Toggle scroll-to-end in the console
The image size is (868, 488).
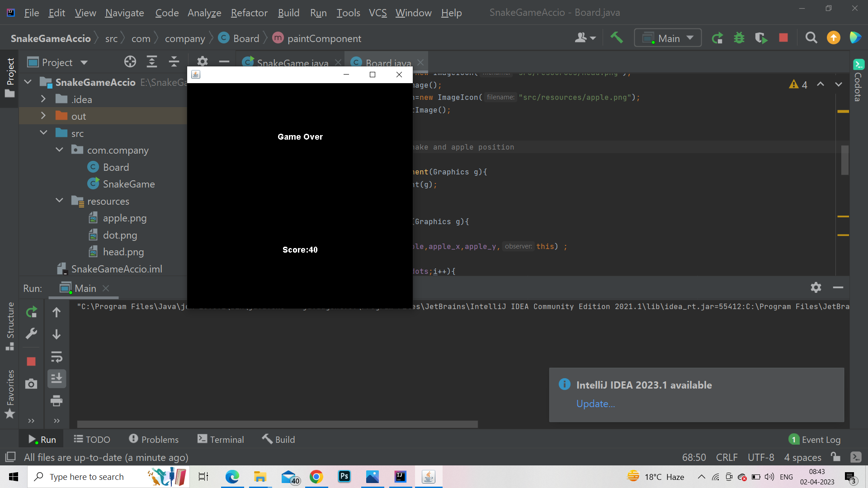[x=57, y=379]
